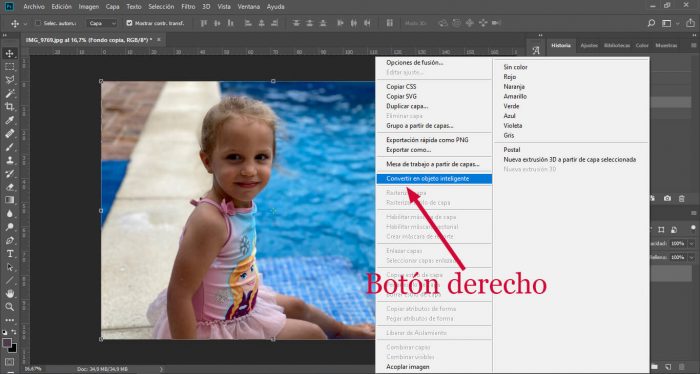Open the Move tool preset dropdown arrow
Image resolution: width=700 pixels, height=374 pixels.
25,24
